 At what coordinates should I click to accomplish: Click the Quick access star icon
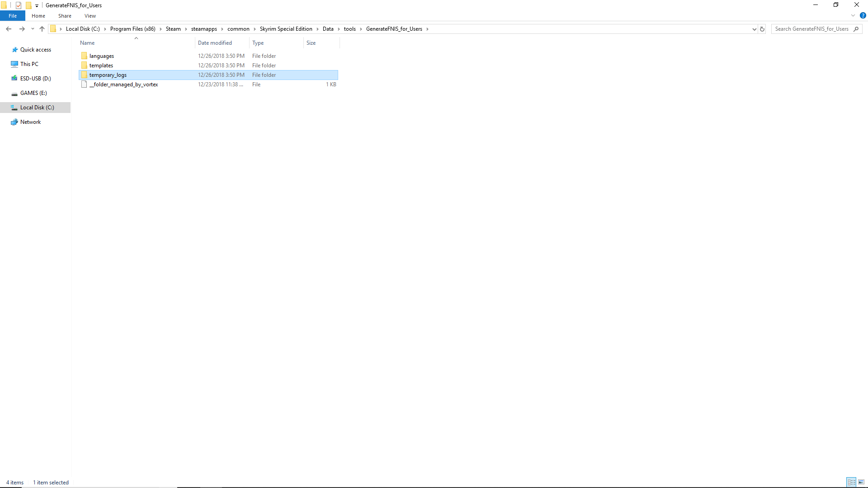15,50
